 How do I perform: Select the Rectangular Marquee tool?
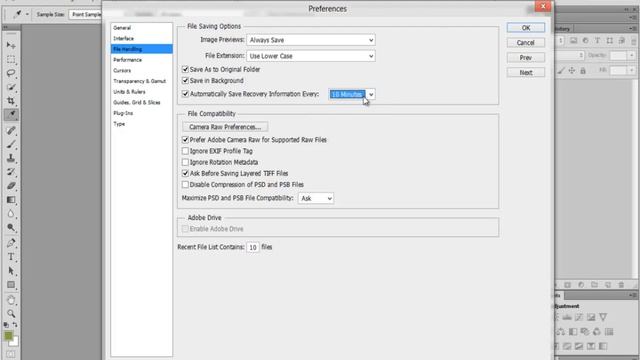[x=11, y=60]
